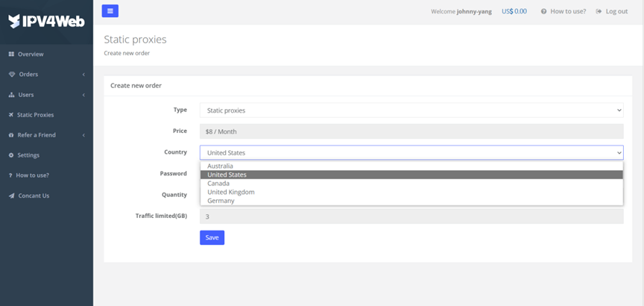Open the Type dropdown
This screenshot has height=306, width=644.
pos(411,110)
